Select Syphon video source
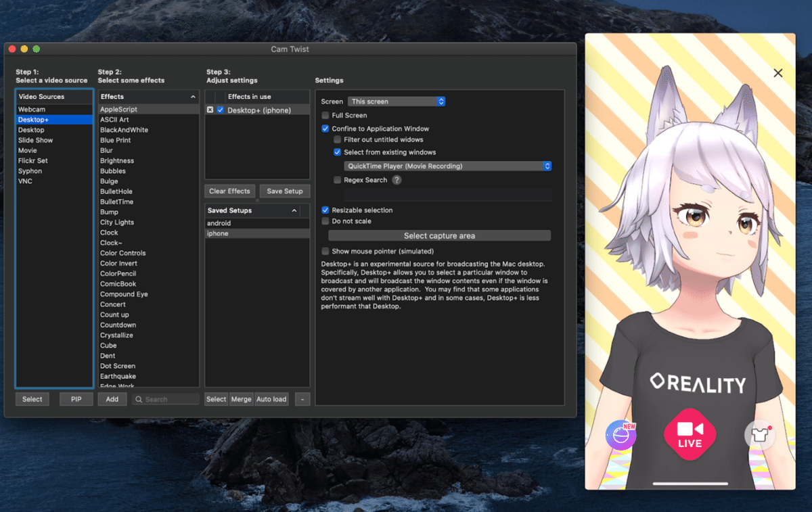Screen dimensions: 812x512 (x=54, y=171)
